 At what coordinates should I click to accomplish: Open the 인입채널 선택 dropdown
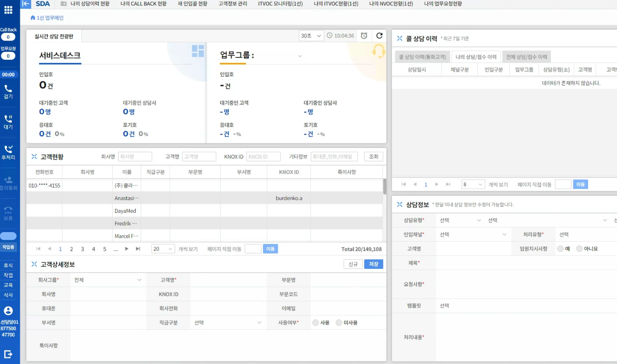point(473,234)
